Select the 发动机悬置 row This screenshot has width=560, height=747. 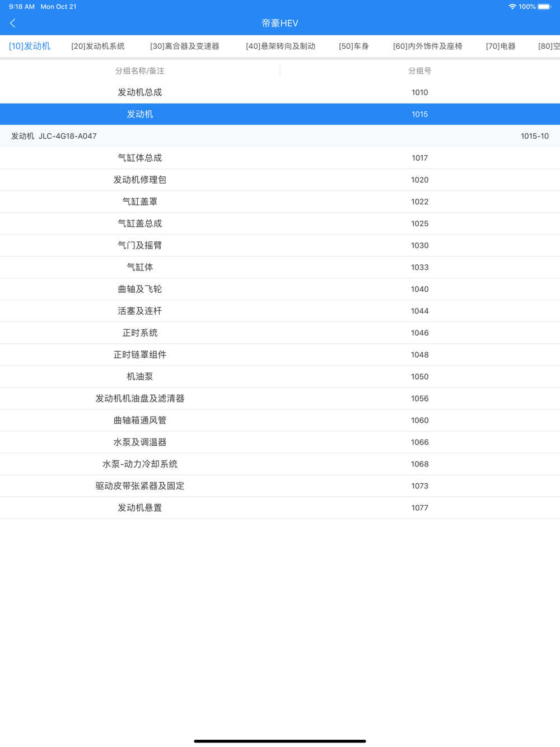point(280,507)
